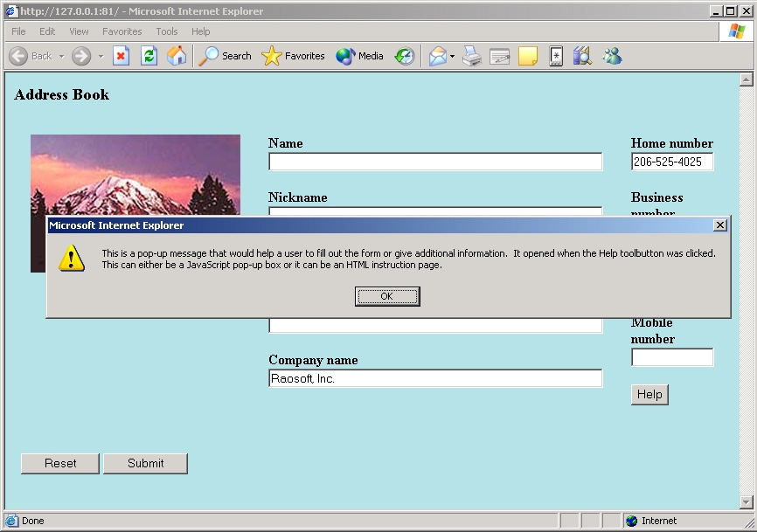Screen dimensions: 757x532
Task: Open the Forward history dropdown arrow
Action: tap(101, 57)
